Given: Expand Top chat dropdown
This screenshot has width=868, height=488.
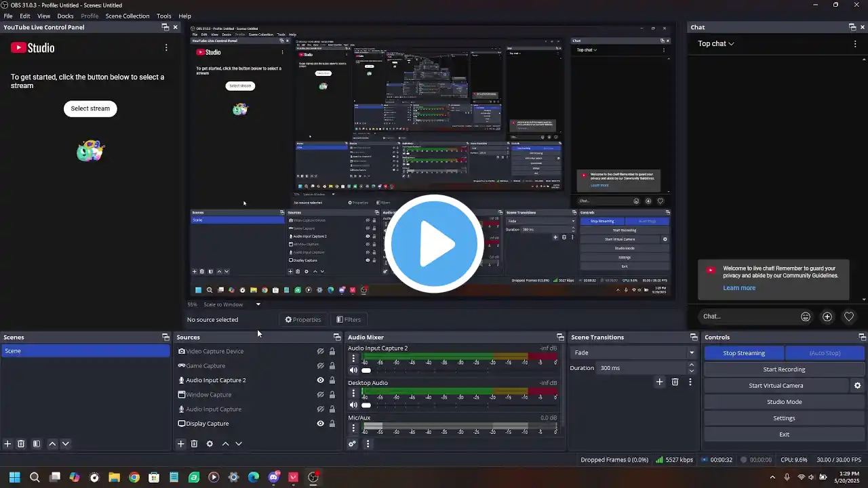Looking at the screenshot, I should click(716, 43).
